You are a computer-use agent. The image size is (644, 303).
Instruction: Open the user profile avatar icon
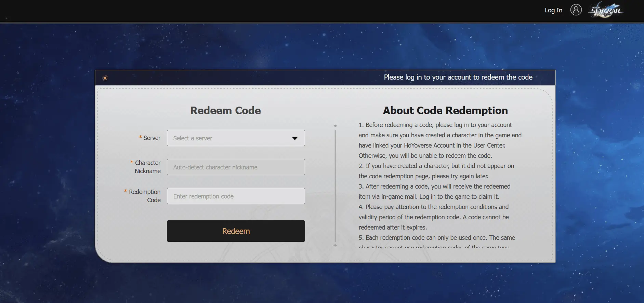click(x=576, y=10)
